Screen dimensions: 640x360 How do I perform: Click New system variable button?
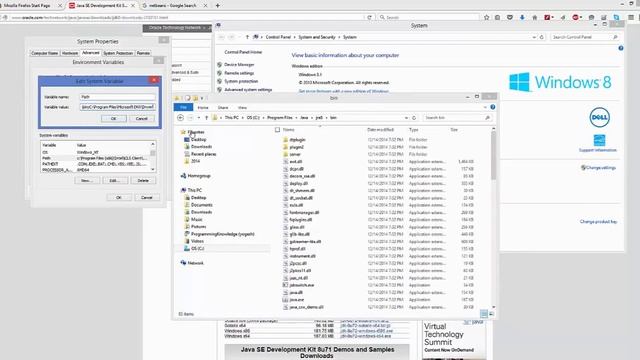point(87,180)
